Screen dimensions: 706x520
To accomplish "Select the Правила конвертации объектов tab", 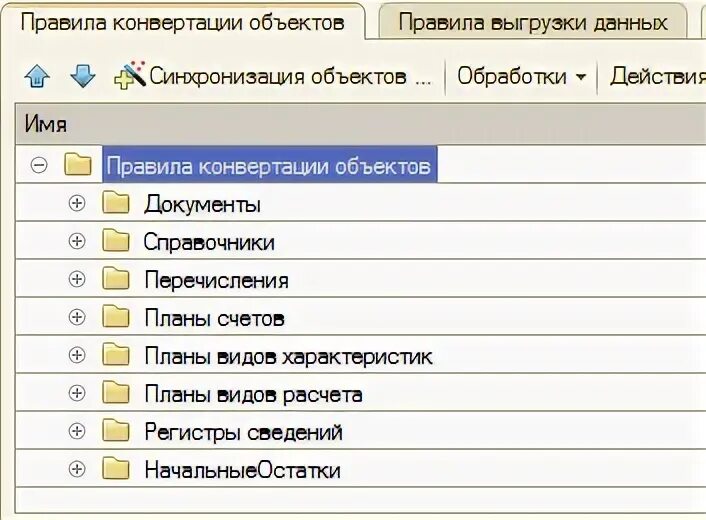I will pos(183,22).
